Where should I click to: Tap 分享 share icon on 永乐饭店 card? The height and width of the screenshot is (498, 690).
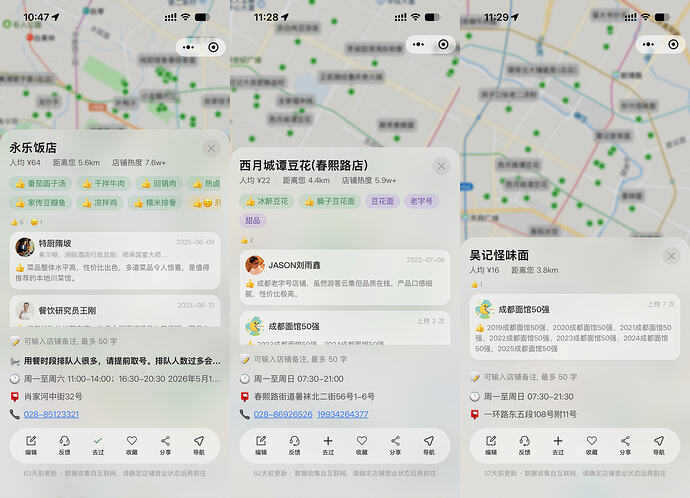click(x=165, y=445)
